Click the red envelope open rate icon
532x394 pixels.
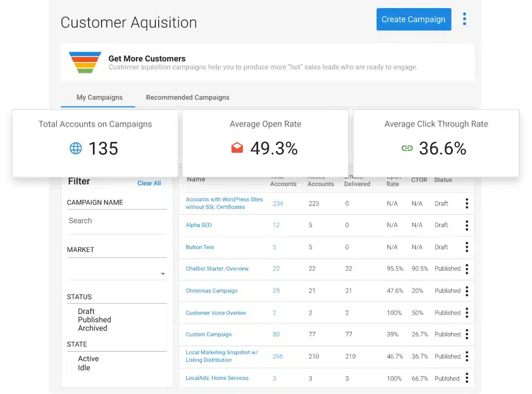click(x=237, y=148)
